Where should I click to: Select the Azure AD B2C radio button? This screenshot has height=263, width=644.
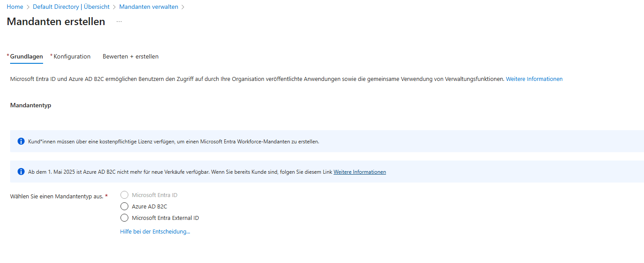coord(124,206)
